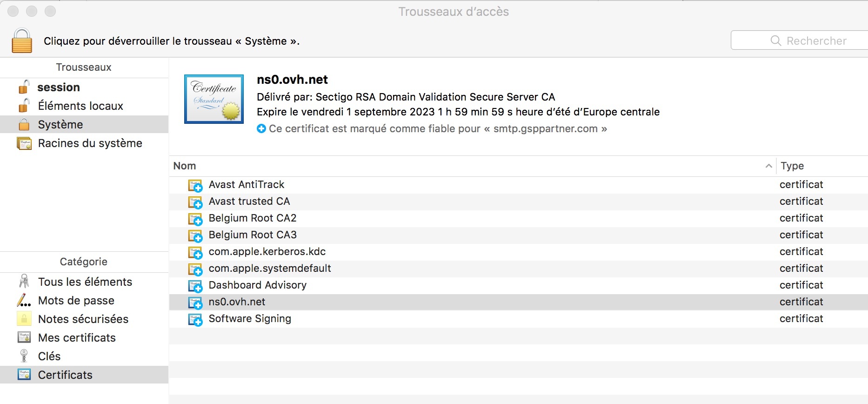Click the blue plus trust icon in certificate details
Viewport: 868px width, 404px height.
click(x=261, y=129)
